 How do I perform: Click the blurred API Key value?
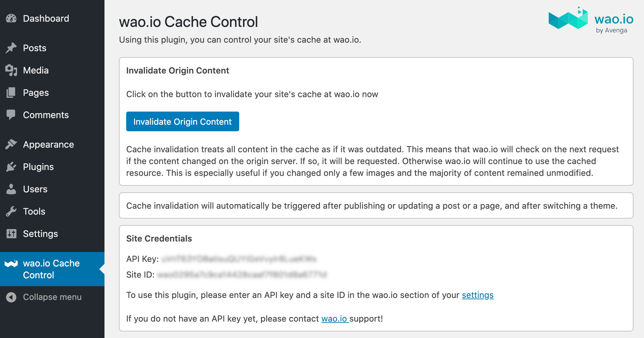pos(239,259)
